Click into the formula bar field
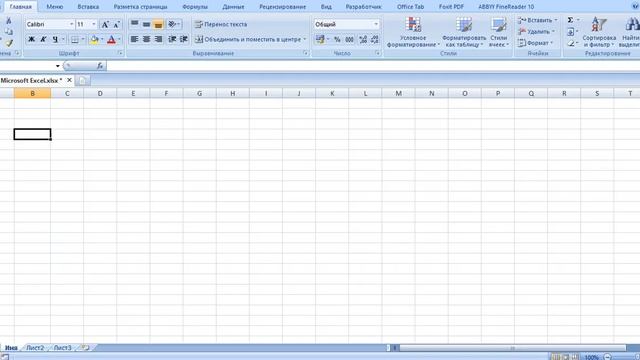This screenshot has height=360, width=640. click(x=372, y=66)
